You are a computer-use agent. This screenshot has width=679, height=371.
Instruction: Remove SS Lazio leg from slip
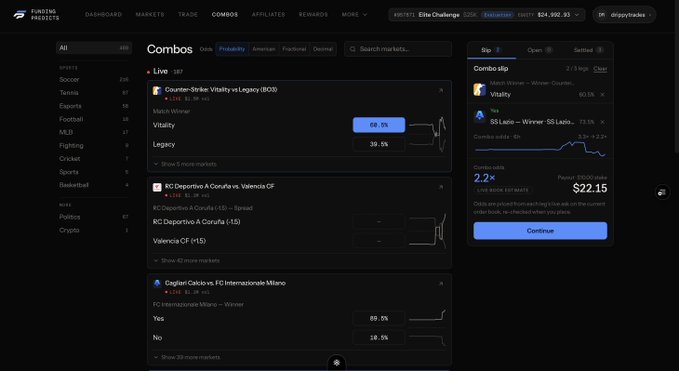(602, 122)
